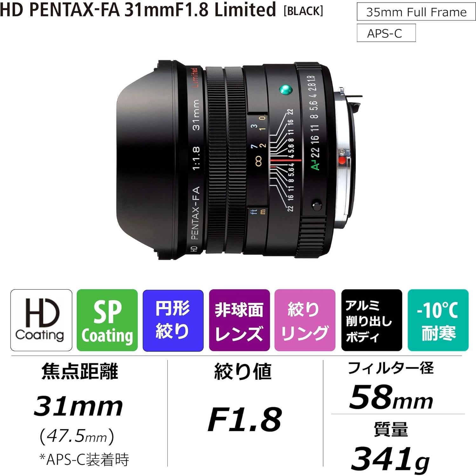This screenshot has height=476, width=476.
Task: Click the 47.5mm APS-C equivalent text
Action: (x=77, y=436)
